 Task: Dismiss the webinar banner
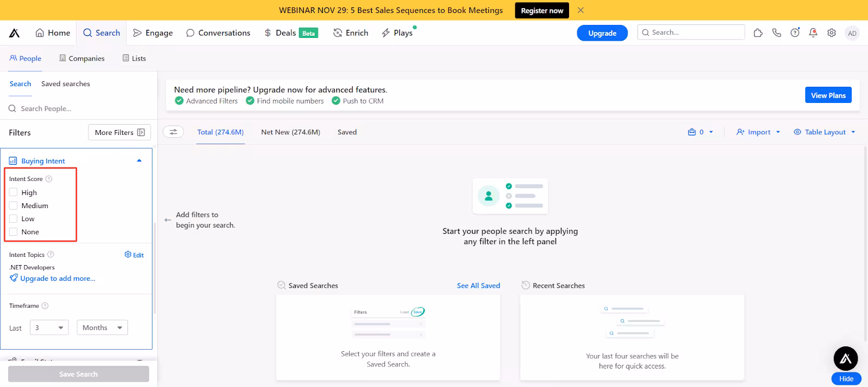(580, 10)
